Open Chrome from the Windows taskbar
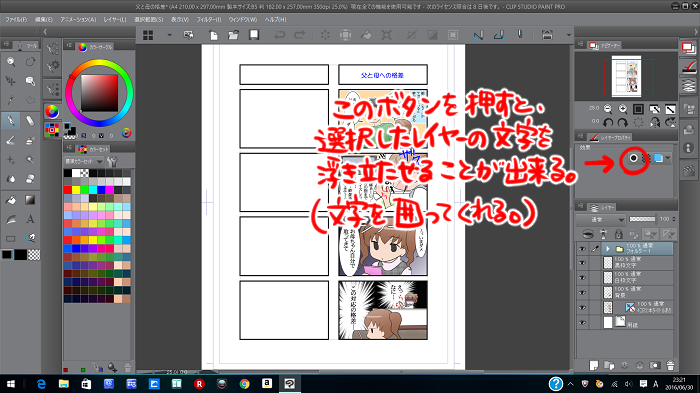The width and height of the screenshot is (700, 393). (244, 384)
